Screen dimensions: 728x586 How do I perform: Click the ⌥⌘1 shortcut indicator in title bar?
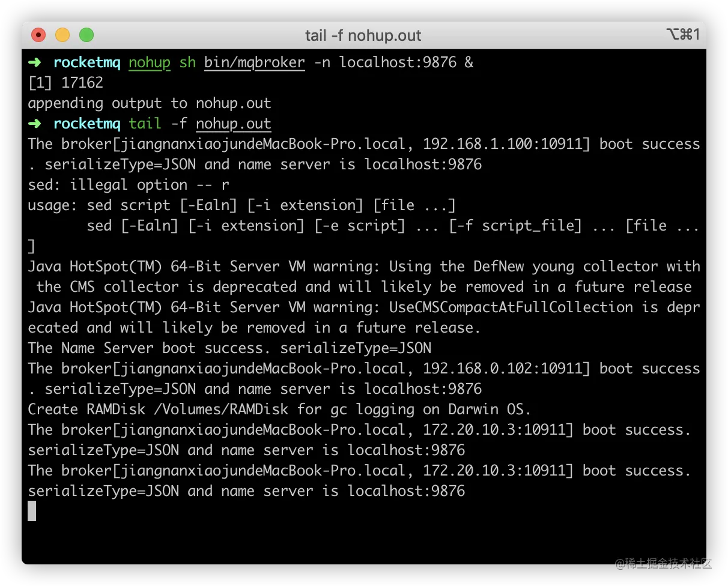683,35
